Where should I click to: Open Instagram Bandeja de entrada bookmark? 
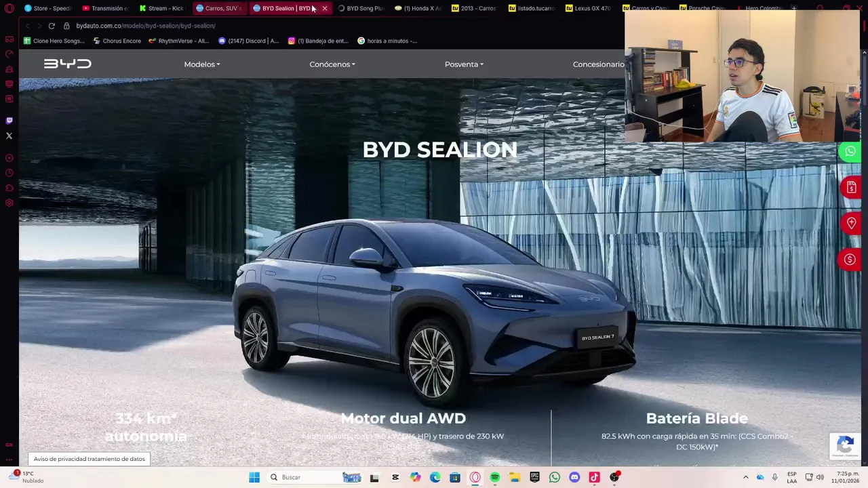coord(318,41)
